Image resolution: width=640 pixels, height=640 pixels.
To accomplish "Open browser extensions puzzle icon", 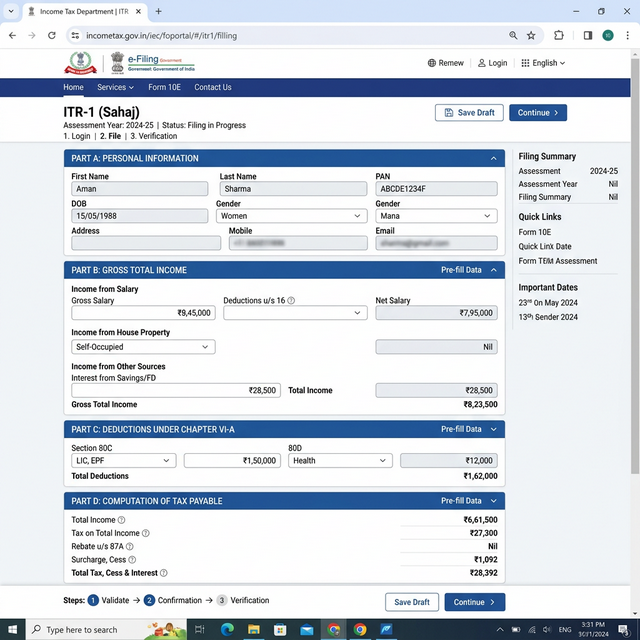I will click(559, 36).
